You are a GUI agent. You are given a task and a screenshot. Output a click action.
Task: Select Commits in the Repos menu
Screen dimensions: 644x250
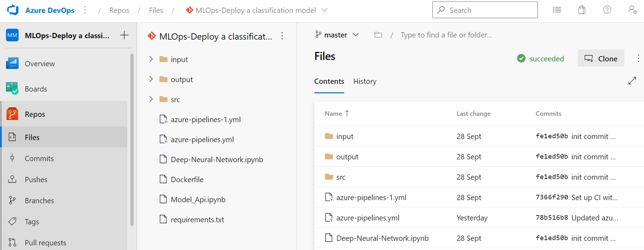(x=39, y=158)
